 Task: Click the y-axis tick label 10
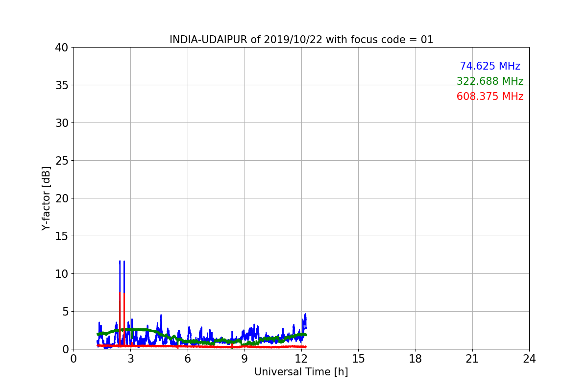[61, 274]
